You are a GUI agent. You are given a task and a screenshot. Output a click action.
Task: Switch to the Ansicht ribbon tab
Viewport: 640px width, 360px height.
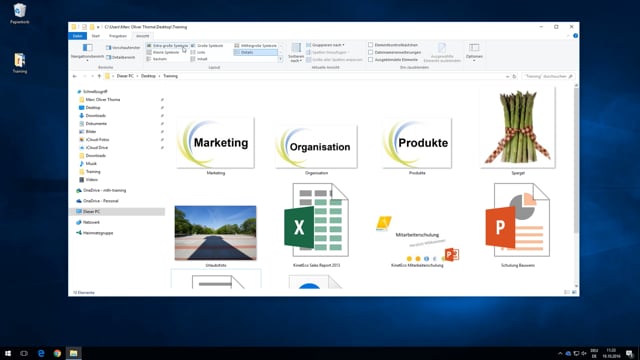point(142,36)
